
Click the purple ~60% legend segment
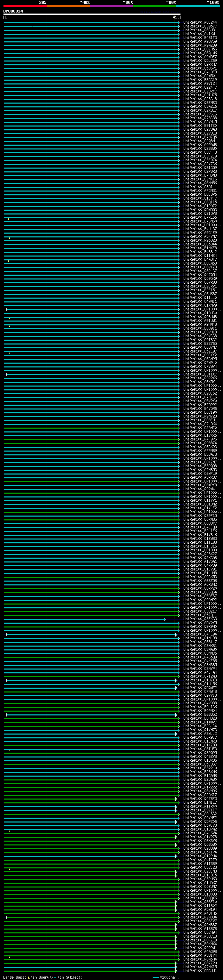(111, 6)
